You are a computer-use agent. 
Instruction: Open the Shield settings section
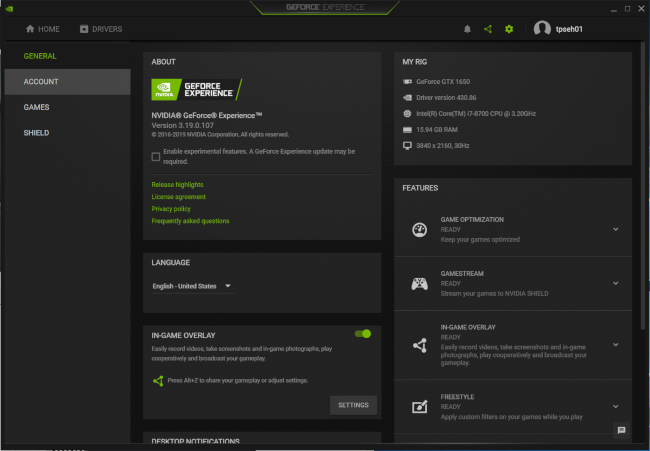click(x=68, y=133)
